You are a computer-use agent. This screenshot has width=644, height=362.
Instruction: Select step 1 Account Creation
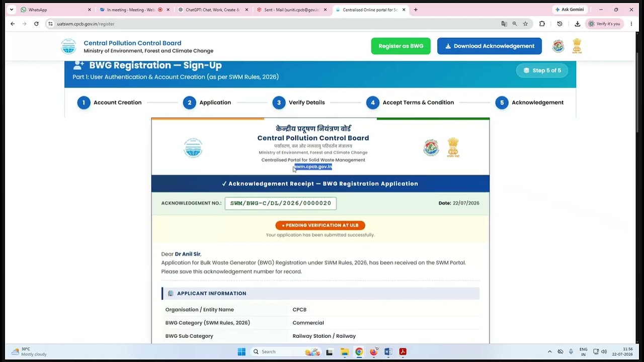109,103
